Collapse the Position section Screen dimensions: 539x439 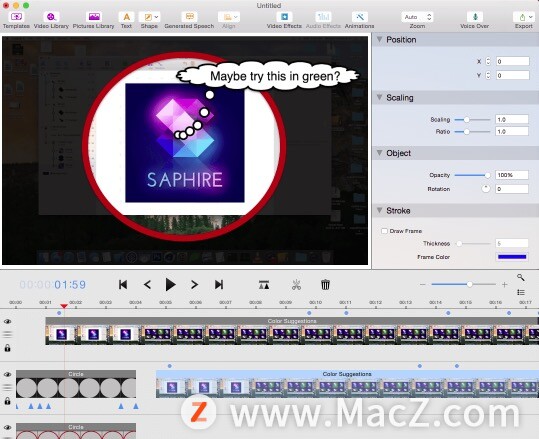[380, 40]
